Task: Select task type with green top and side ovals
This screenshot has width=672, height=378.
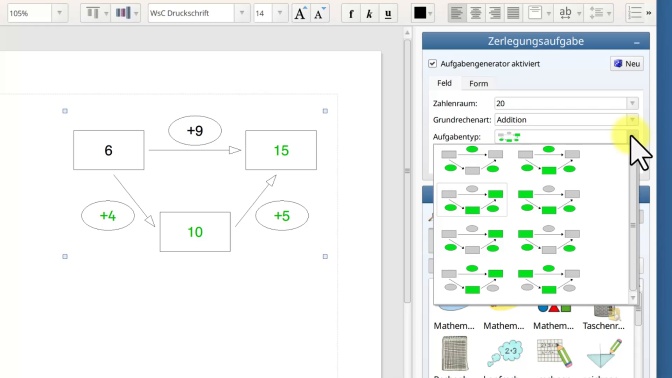Action: (x=471, y=160)
